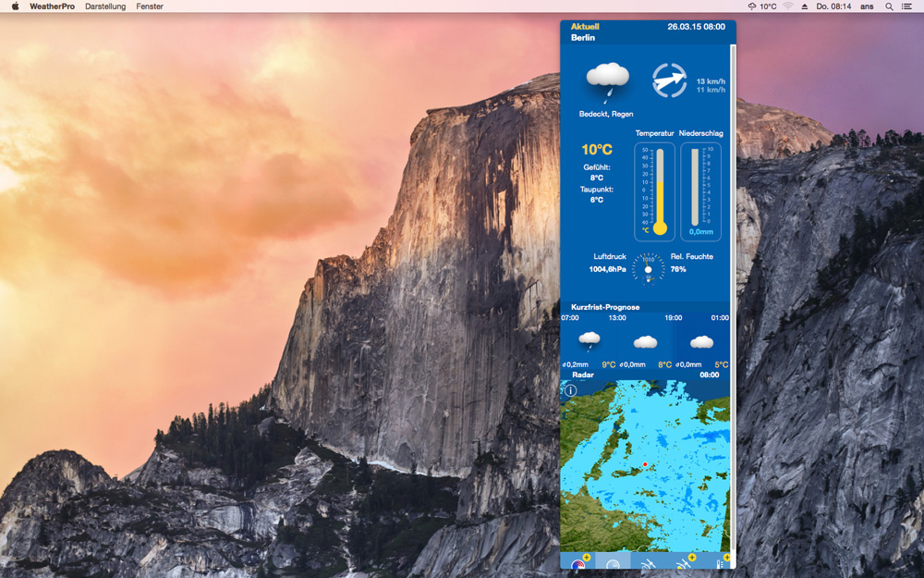924x578 pixels.
Task: Click the 1004,6hPa pressure value
Action: click(x=608, y=269)
